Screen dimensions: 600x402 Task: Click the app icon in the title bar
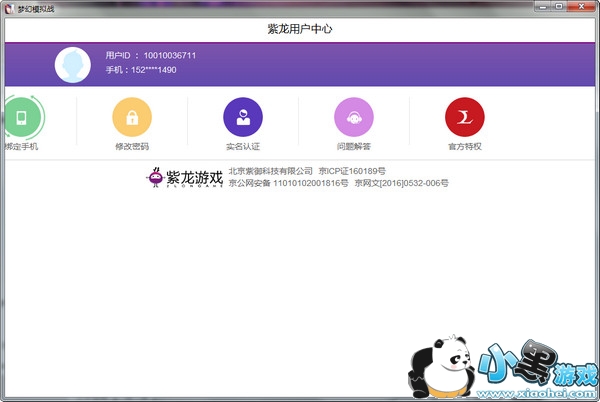[9, 7]
